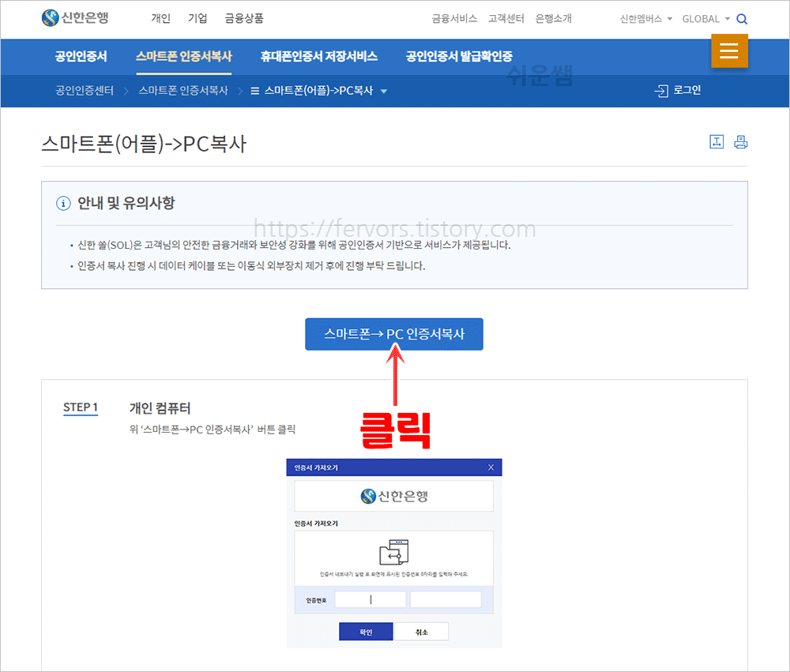Open the 개인 menu
Viewport: 790px width, 672px height.
tap(160, 19)
